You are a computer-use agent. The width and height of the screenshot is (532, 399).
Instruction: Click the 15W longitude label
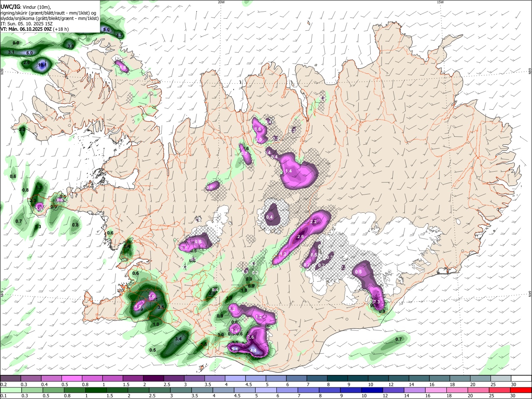click(x=440, y=2)
